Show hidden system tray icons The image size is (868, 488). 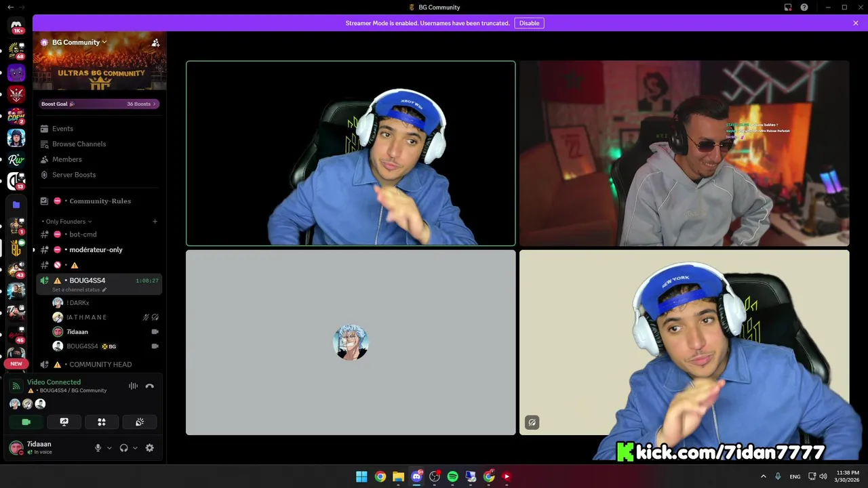tap(764, 476)
